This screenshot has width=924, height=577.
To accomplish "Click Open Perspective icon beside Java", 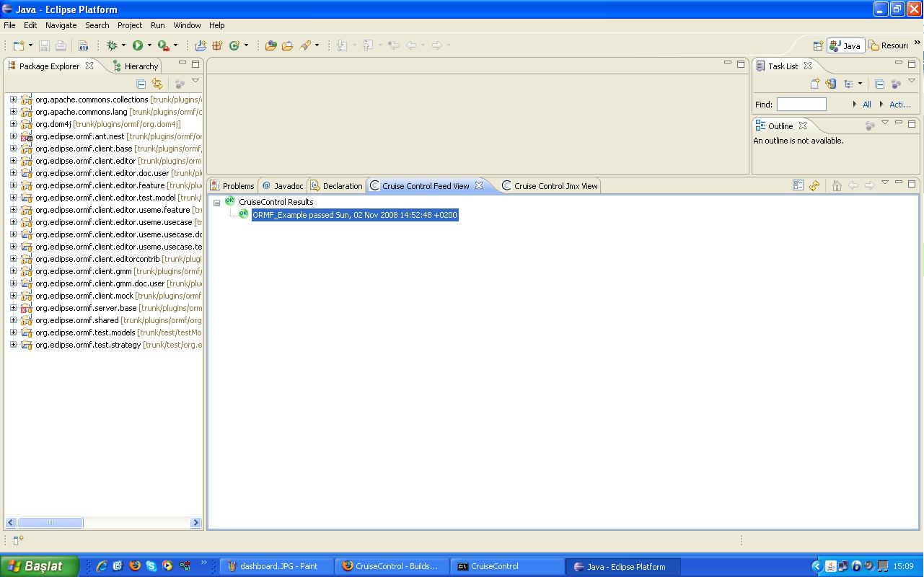I will click(818, 45).
